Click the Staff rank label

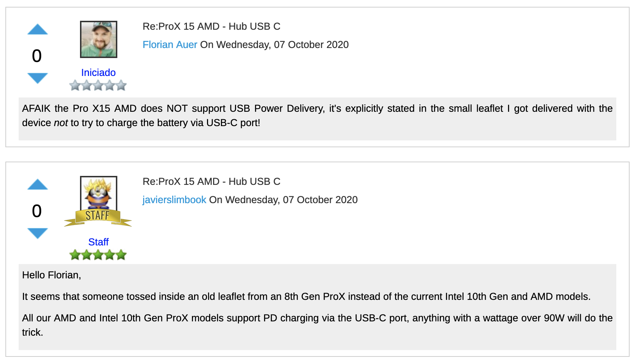[98, 242]
